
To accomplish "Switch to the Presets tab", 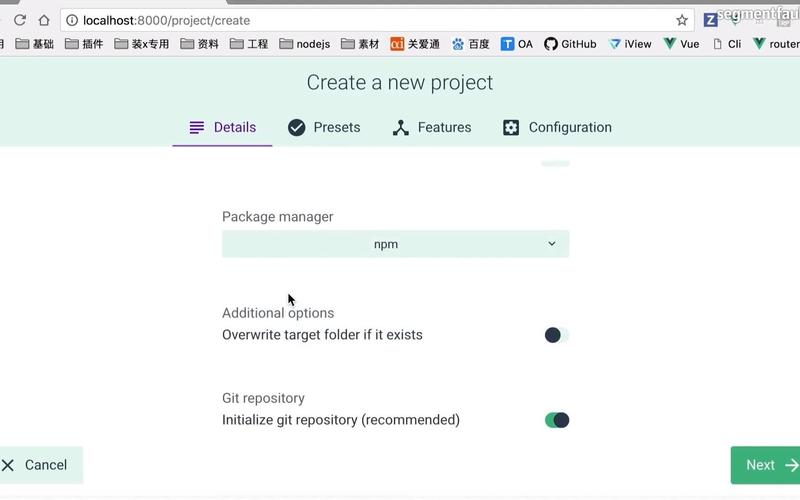I will (x=324, y=127).
